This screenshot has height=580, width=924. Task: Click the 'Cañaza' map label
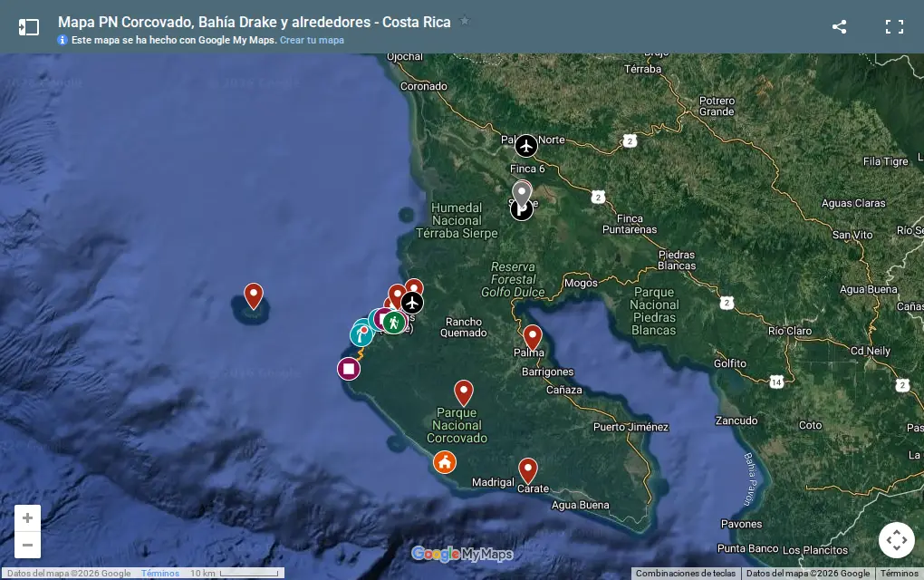[x=564, y=390]
